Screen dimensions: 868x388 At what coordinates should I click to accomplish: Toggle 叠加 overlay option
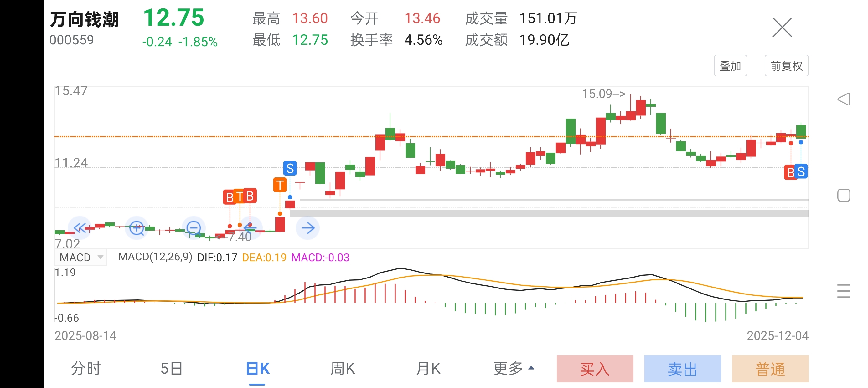click(730, 66)
